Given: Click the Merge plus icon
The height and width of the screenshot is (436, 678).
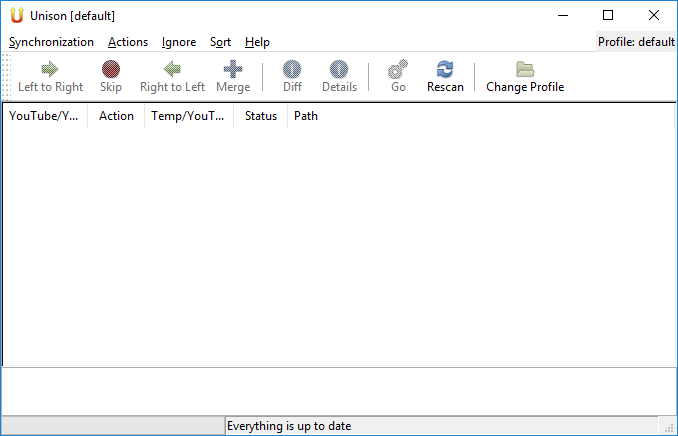Looking at the screenshot, I should [x=233, y=69].
